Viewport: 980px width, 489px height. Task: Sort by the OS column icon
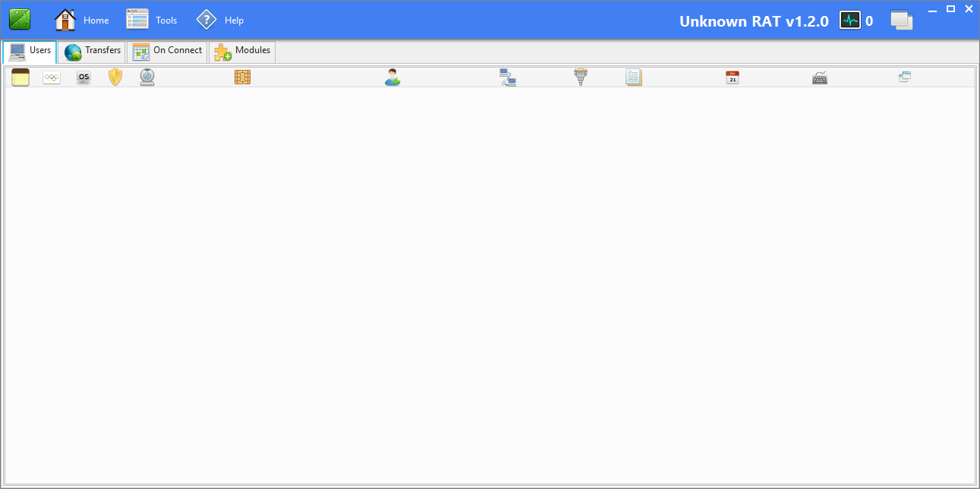pos(84,77)
